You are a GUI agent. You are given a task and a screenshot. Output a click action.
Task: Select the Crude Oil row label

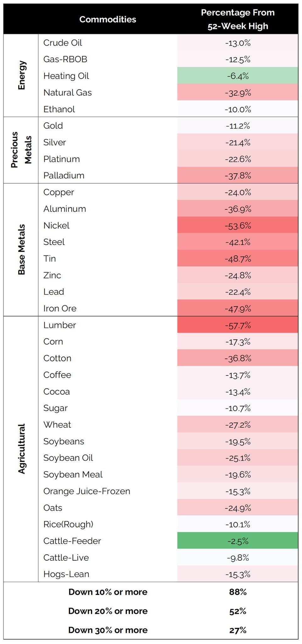click(63, 43)
